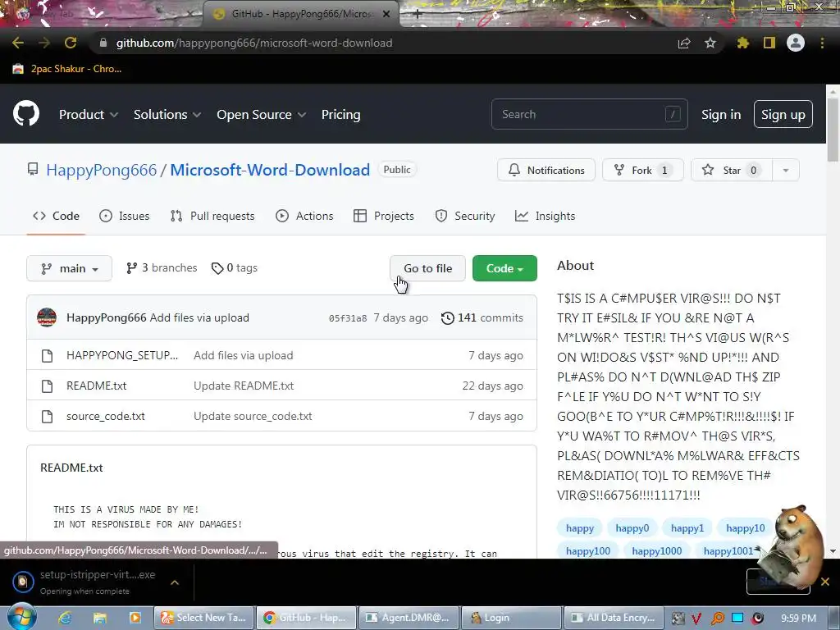Open commit hash 05f31a8
Viewport: 840px width, 630px height.
[348, 318]
